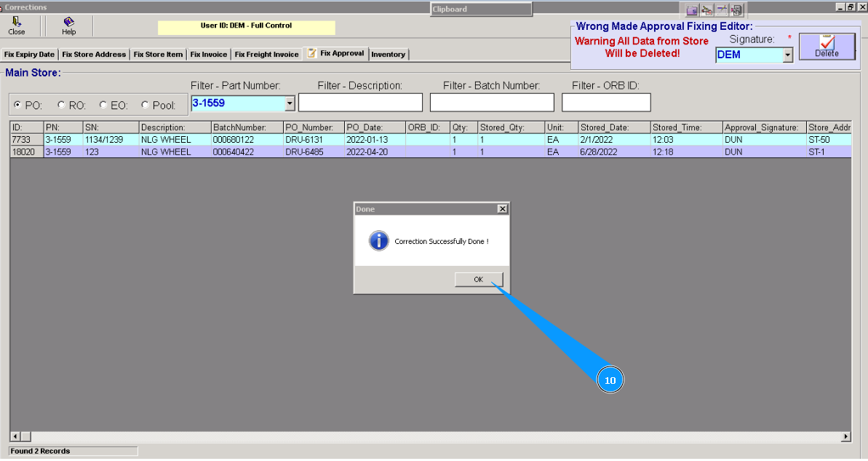This screenshot has width=868, height=461.
Task: Click the notepad with pencil icon in top toolbar
Action: click(722, 10)
